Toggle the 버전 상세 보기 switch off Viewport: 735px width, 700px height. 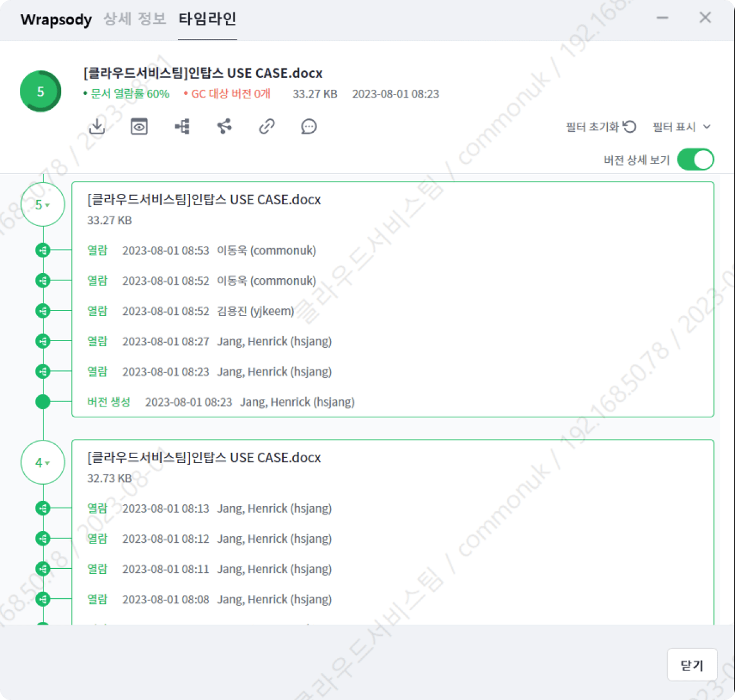[x=695, y=159]
